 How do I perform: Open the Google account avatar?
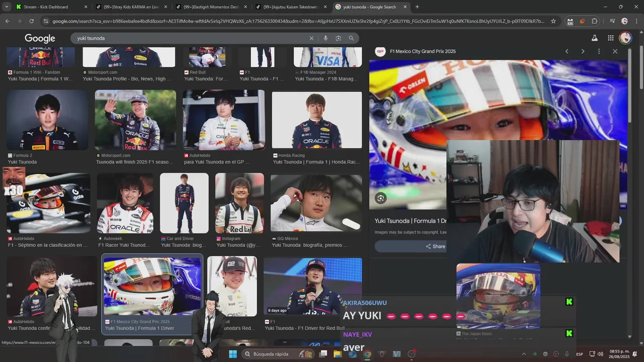pyautogui.click(x=625, y=38)
